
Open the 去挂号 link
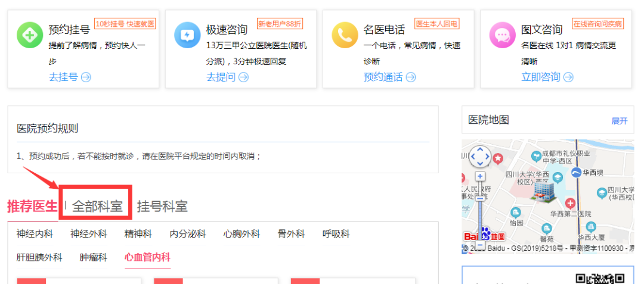pos(64,77)
